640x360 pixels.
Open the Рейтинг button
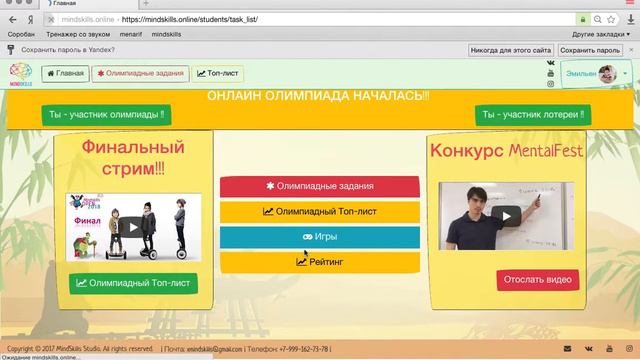pos(320,262)
